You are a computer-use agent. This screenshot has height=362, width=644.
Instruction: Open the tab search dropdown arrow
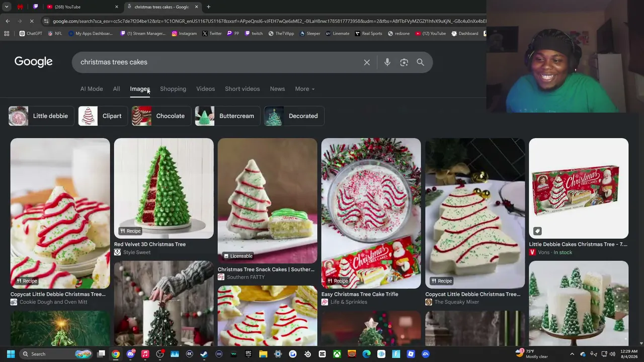click(7, 7)
